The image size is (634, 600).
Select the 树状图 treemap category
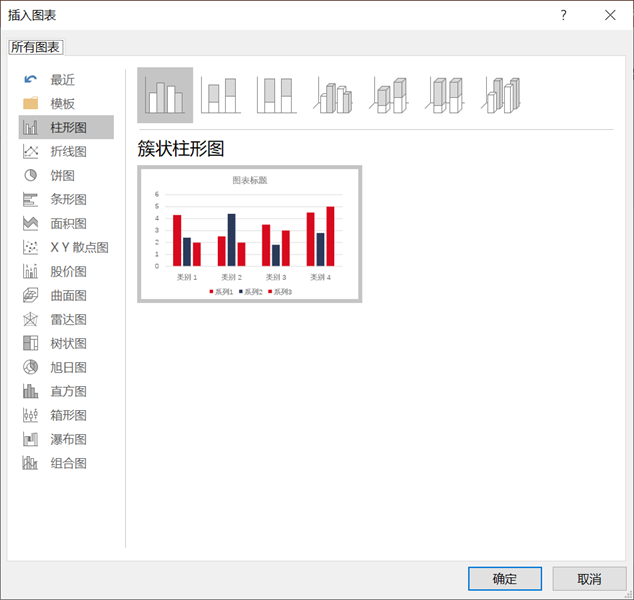click(66, 343)
